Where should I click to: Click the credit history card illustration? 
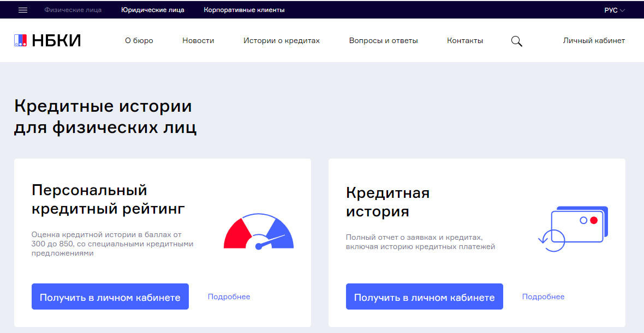(x=573, y=229)
